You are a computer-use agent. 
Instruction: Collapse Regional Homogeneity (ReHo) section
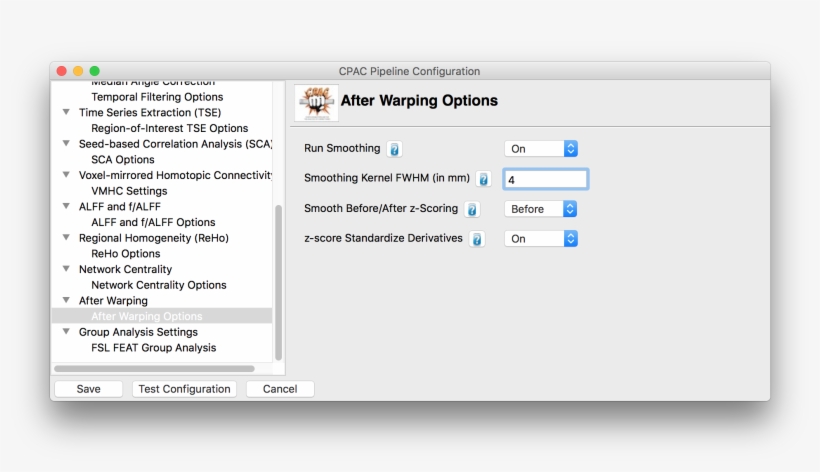(x=66, y=237)
